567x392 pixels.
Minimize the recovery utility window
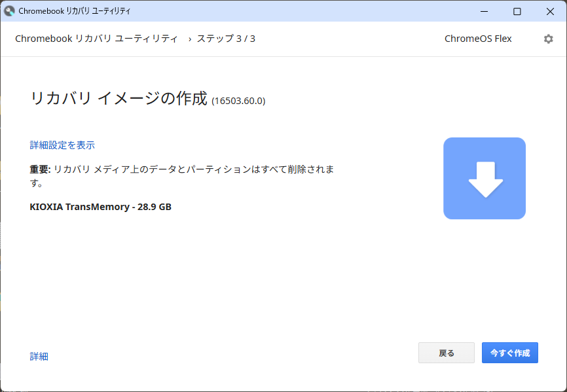[484, 11]
